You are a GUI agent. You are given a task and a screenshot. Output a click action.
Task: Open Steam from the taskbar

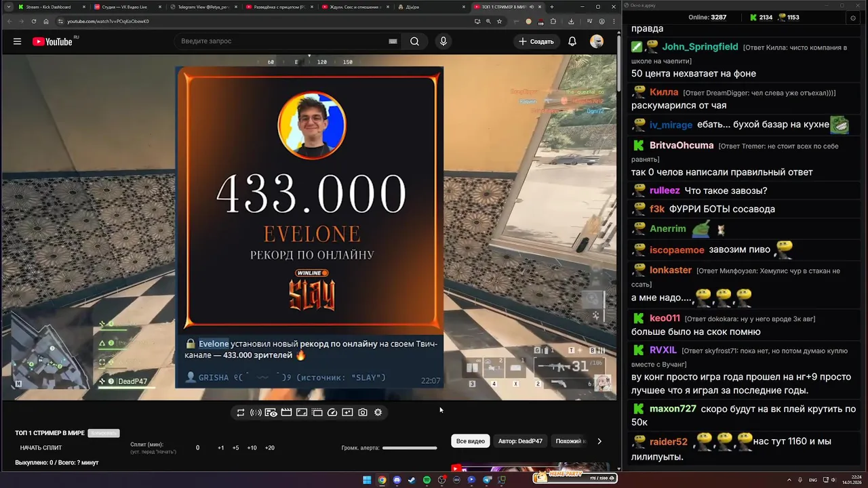click(x=412, y=480)
